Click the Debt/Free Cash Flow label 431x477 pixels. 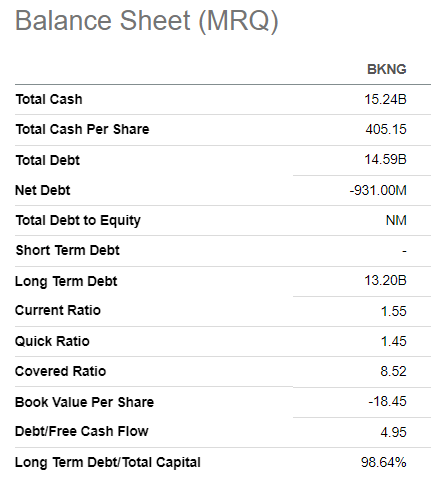click(82, 431)
